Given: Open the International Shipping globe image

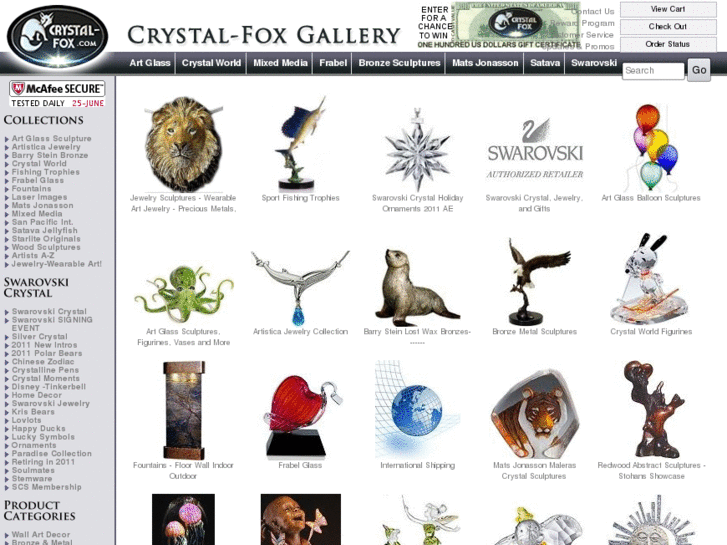Looking at the screenshot, I should [417, 410].
